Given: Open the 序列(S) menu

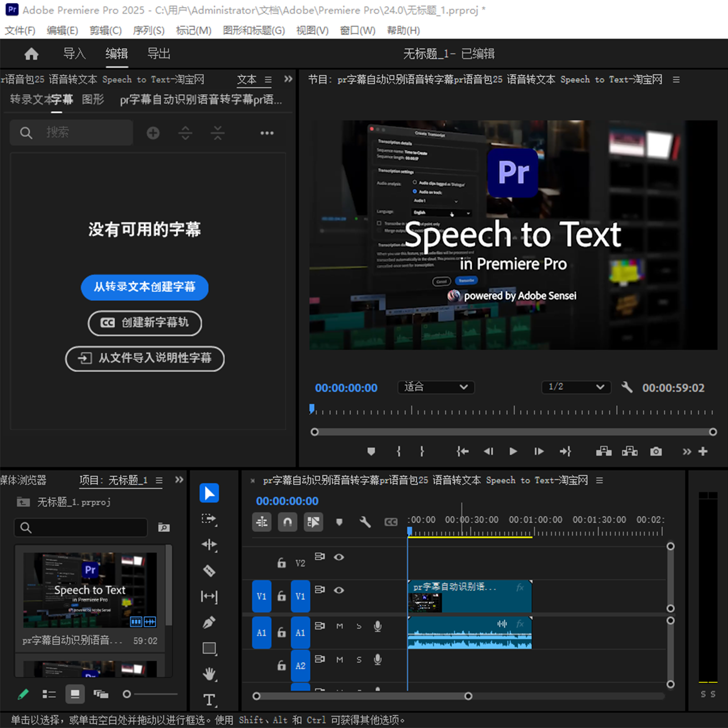Looking at the screenshot, I should (149, 30).
